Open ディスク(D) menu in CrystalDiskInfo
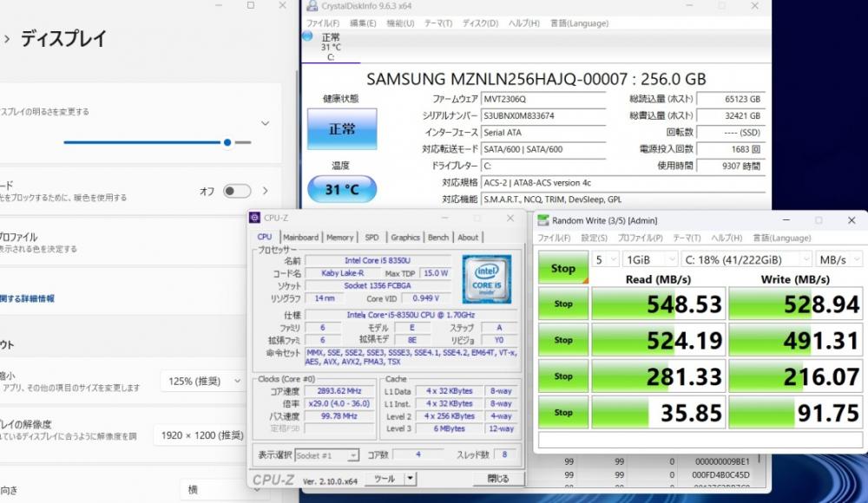 tap(480, 23)
